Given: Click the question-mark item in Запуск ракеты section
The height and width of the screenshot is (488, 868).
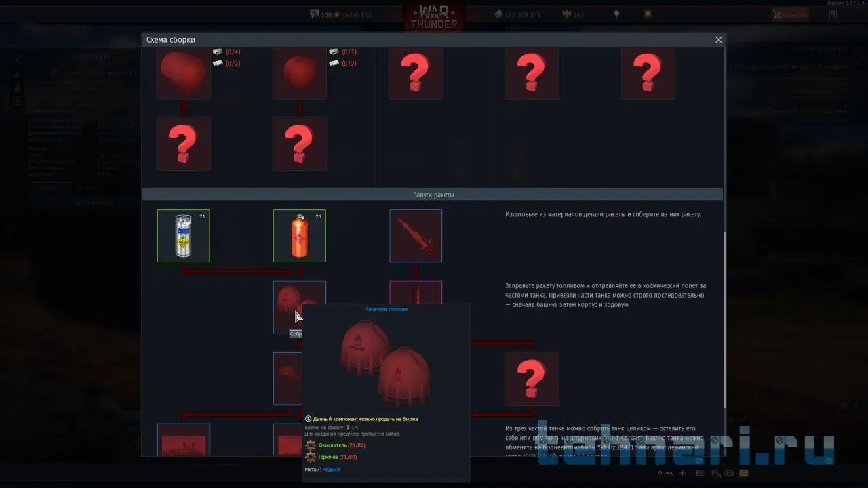Looking at the screenshot, I should click(x=532, y=378).
